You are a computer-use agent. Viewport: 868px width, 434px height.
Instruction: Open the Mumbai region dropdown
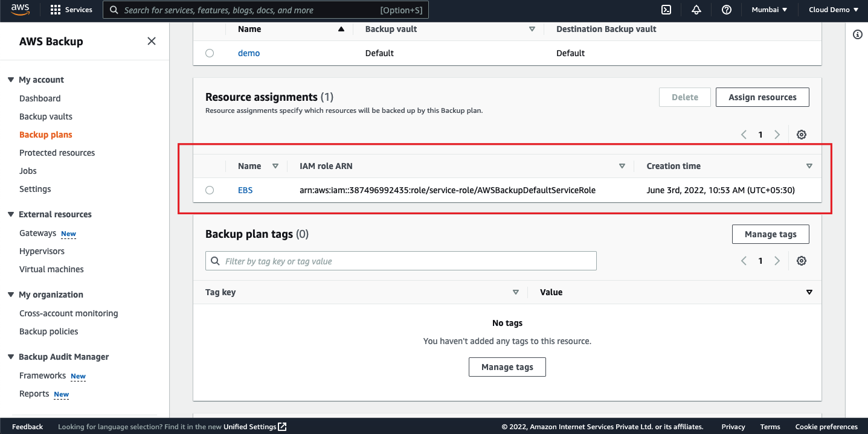tap(770, 10)
